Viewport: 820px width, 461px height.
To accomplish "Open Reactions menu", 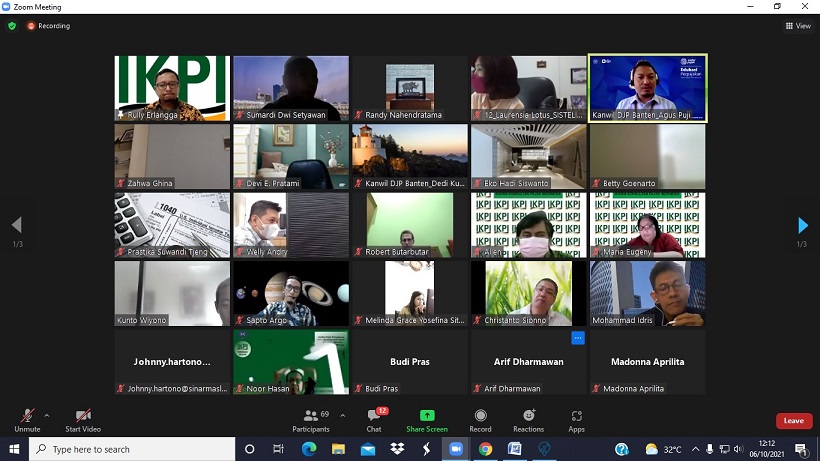I will pos(528,419).
